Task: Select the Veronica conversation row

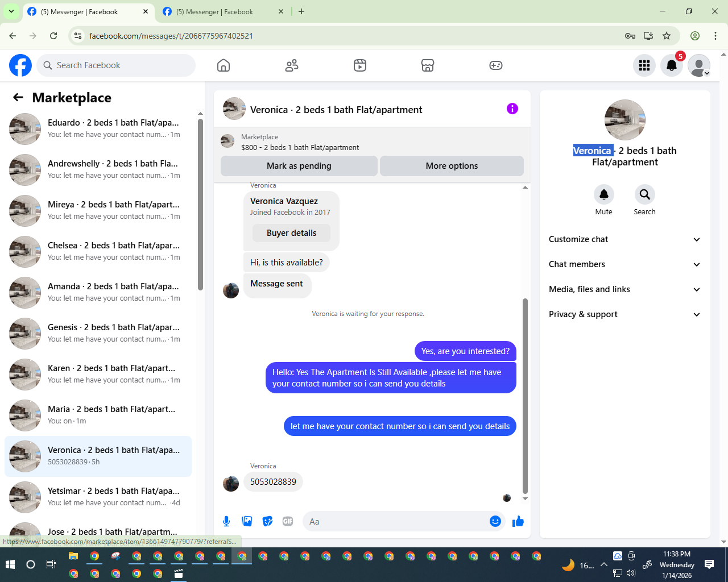Action: point(98,456)
